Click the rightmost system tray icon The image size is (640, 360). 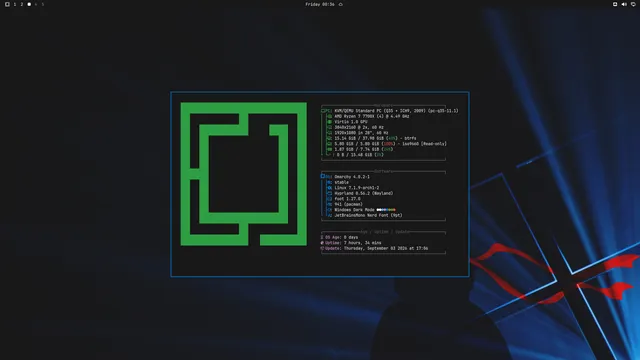point(633,4)
